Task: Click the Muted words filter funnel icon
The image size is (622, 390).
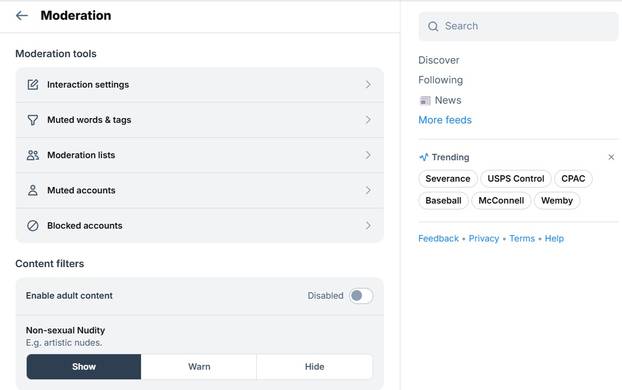Action: coord(33,120)
